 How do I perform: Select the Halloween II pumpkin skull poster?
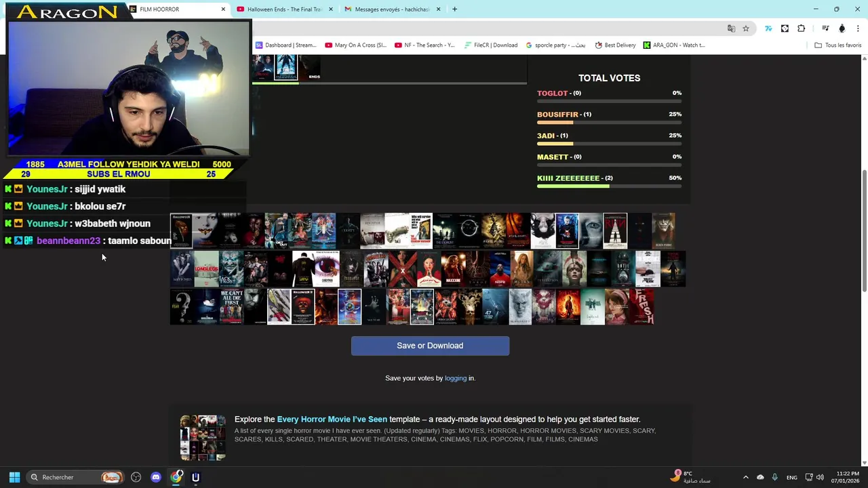[x=302, y=307]
